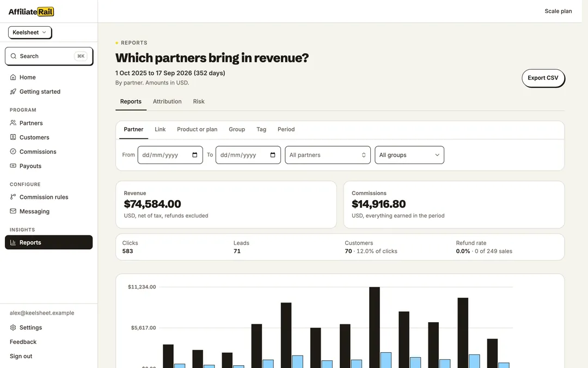Click the From date input field
Viewport: 588px width, 368px height.
coord(170,155)
